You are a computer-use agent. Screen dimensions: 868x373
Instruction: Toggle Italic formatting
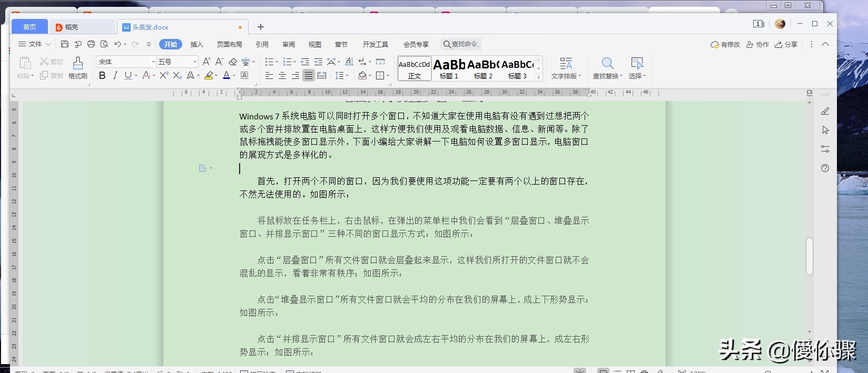coord(115,76)
